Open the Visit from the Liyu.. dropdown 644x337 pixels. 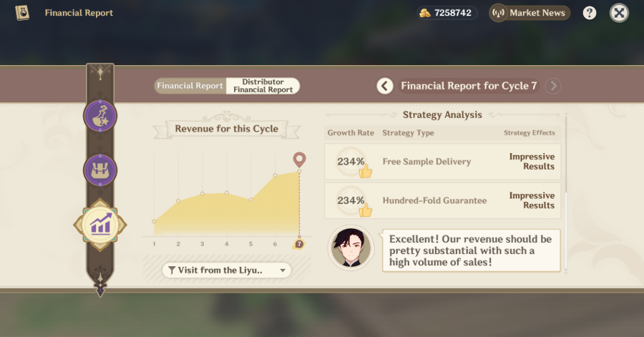pos(226,270)
